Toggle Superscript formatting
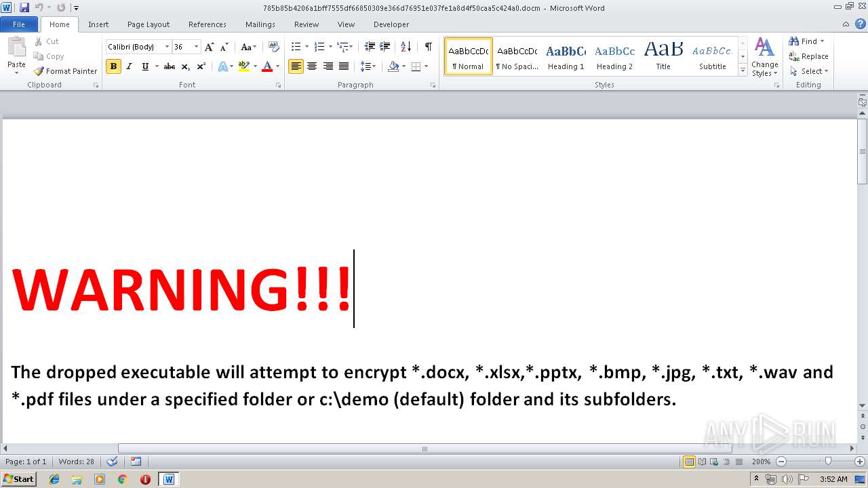The image size is (868, 488). point(201,66)
